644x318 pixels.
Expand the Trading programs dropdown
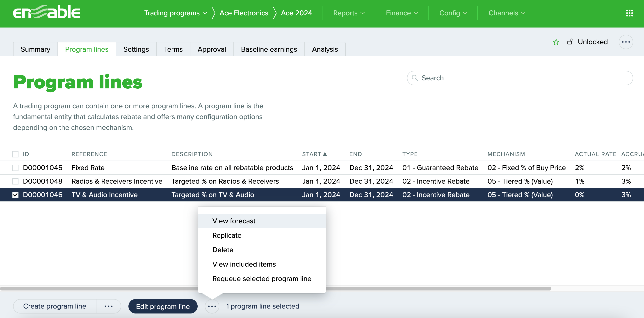[176, 13]
